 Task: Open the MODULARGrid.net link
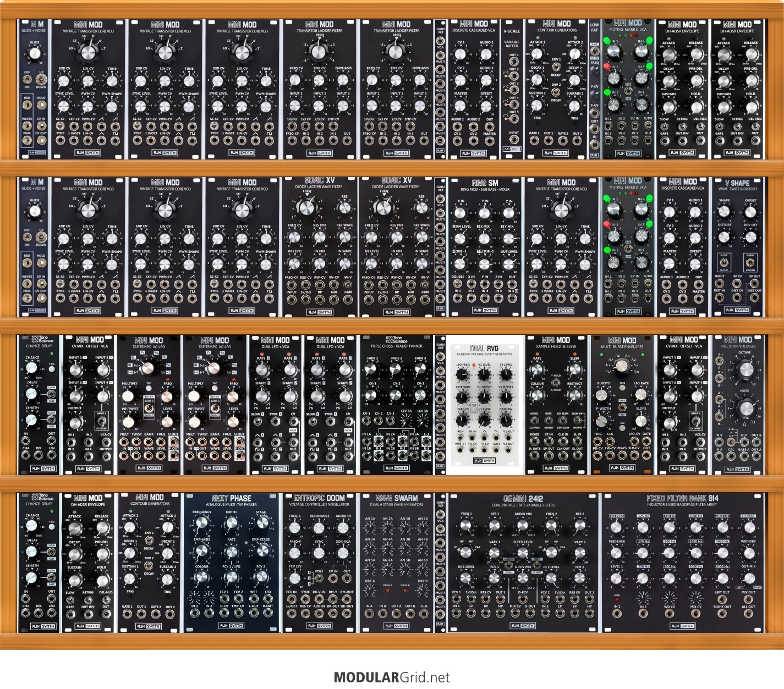coord(392,677)
